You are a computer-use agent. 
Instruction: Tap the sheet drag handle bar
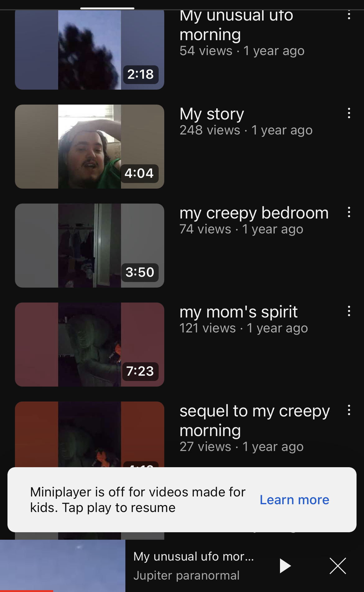(x=107, y=8)
